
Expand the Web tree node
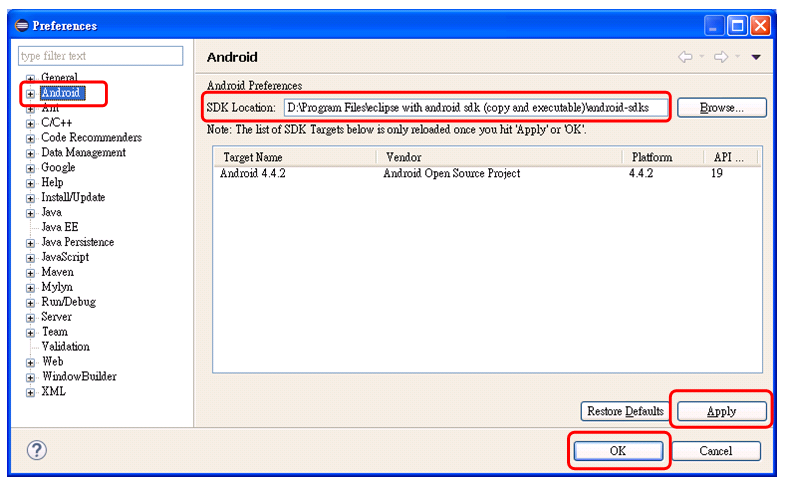tap(30, 363)
